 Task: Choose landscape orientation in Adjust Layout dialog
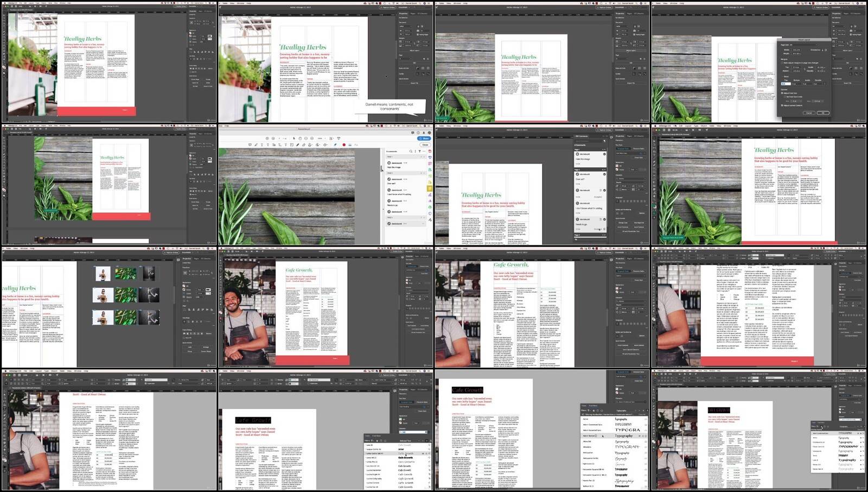[826, 50]
